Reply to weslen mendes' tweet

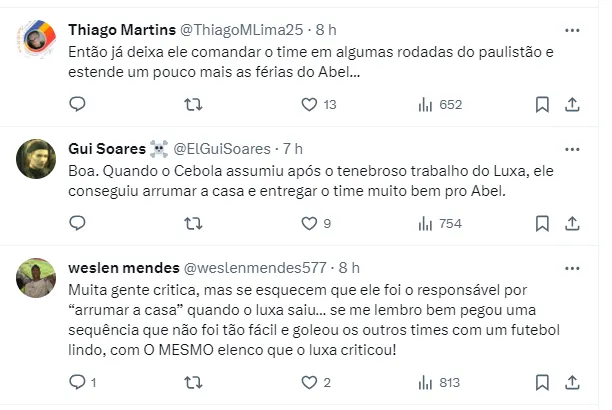coord(78,381)
